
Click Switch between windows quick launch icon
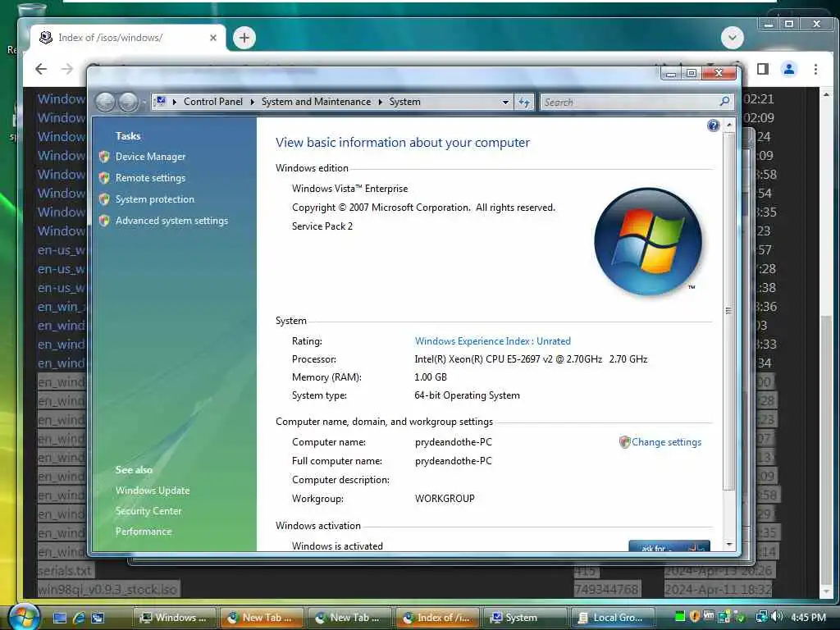coord(98,618)
